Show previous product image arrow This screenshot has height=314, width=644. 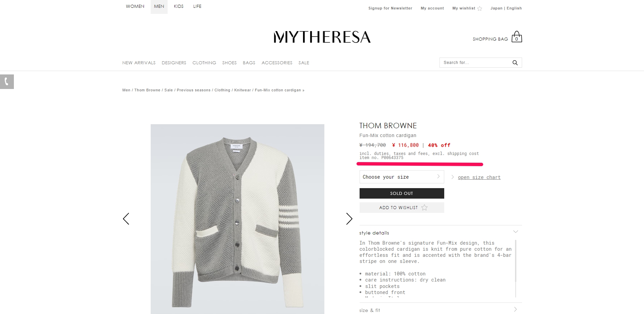pos(126,219)
